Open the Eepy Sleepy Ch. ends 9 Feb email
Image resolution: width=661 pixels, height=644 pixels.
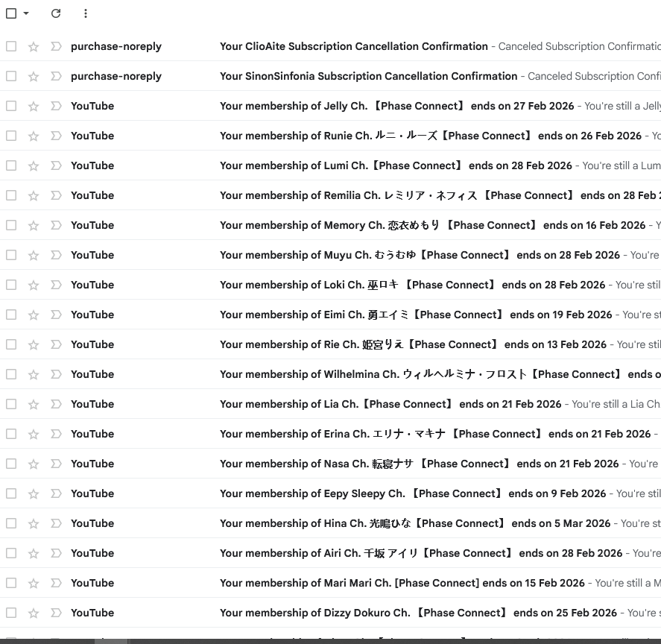point(413,493)
